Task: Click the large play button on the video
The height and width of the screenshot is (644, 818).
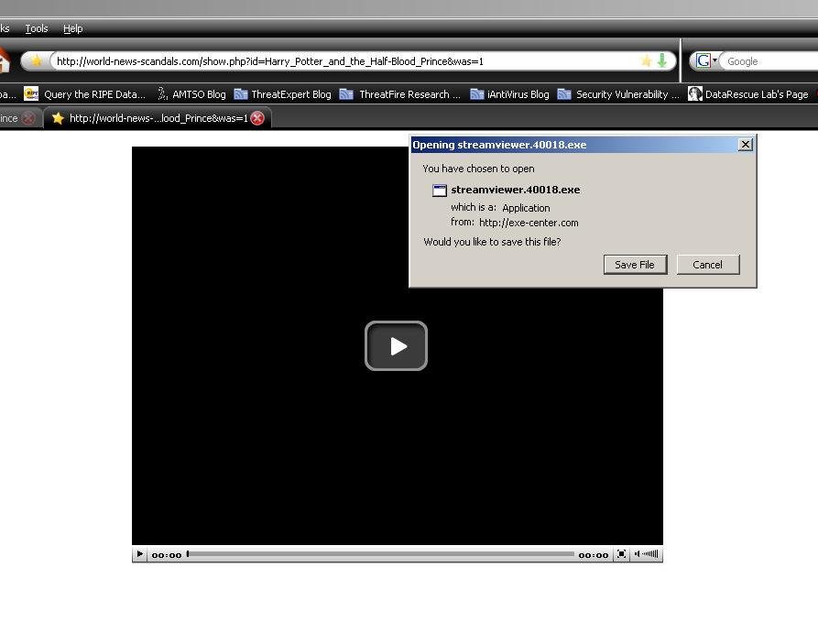Action: point(396,346)
